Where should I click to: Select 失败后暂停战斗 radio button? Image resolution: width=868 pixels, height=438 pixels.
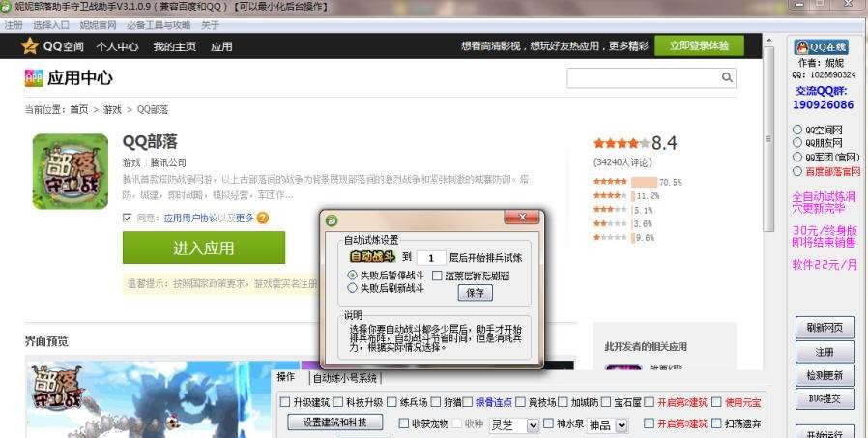click(x=352, y=275)
